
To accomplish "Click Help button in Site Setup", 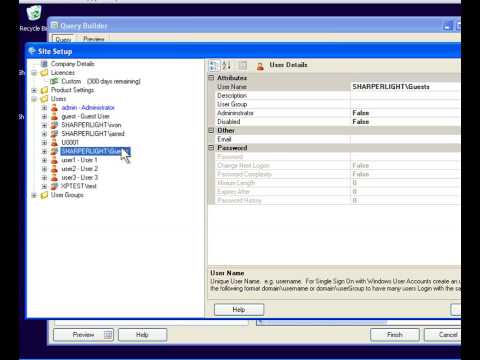I will click(x=239, y=310).
